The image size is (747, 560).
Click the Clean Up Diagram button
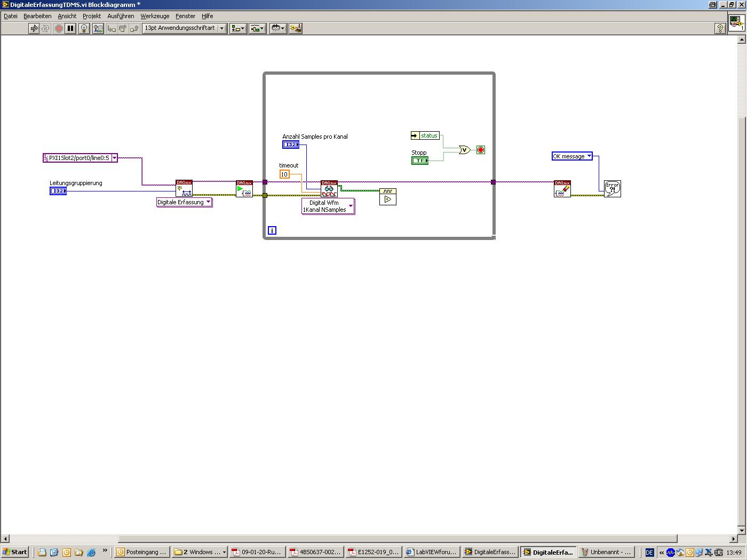click(296, 28)
